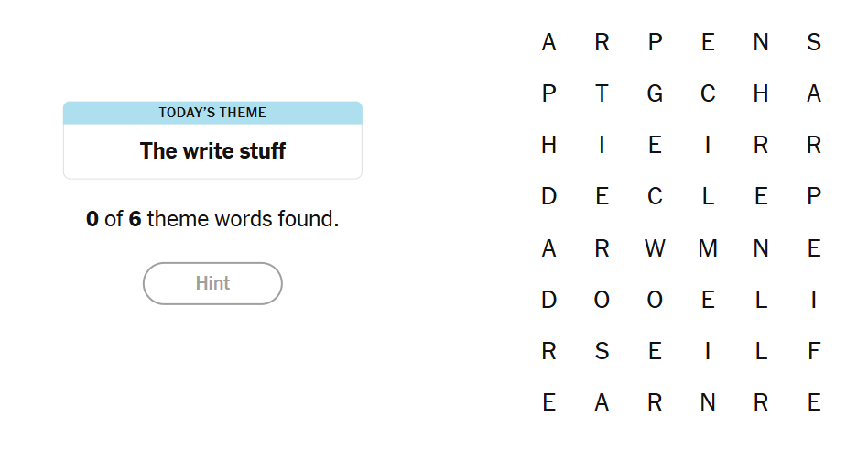The width and height of the screenshot is (868, 450).
Task: Select the letter T in the grid
Action: pos(602,94)
